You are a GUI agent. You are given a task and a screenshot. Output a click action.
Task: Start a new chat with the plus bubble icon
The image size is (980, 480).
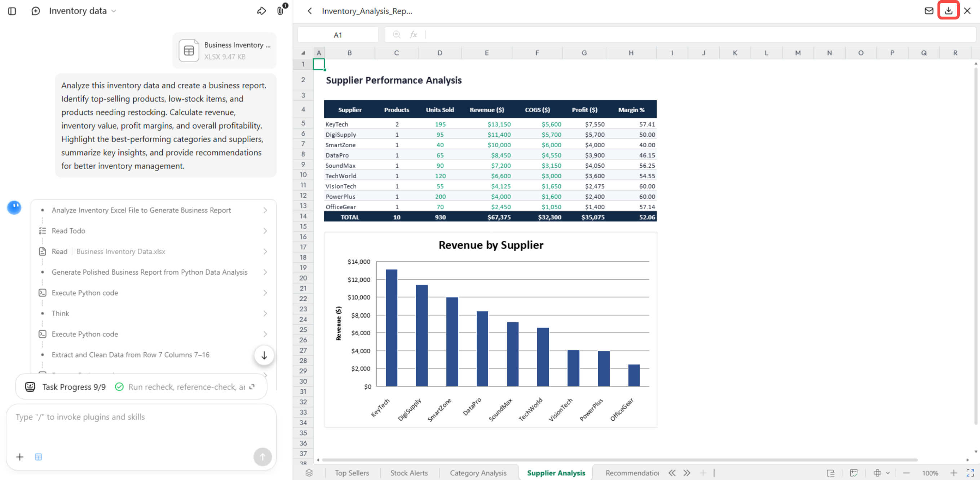pyautogui.click(x=35, y=11)
